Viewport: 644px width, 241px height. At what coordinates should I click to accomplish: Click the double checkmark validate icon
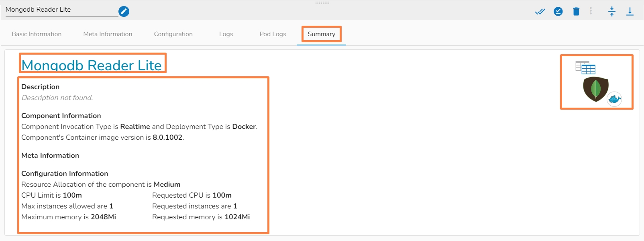click(x=540, y=12)
